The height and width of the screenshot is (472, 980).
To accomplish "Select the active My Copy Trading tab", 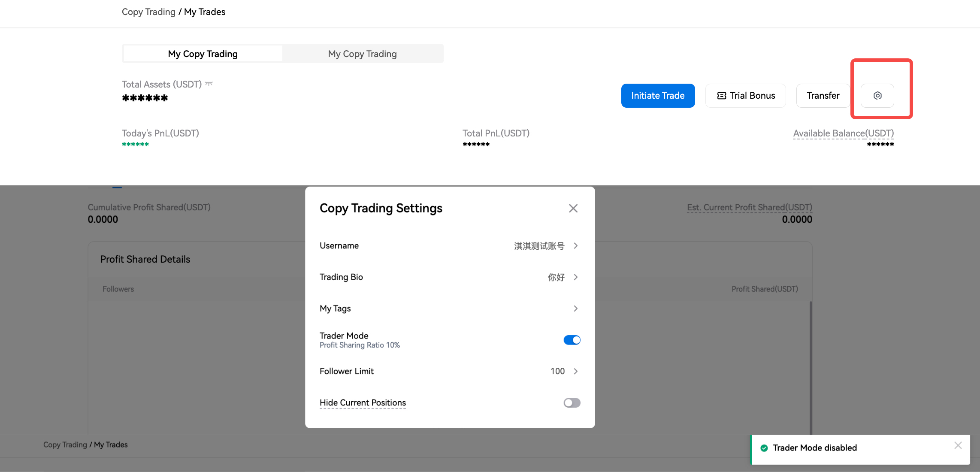I will [203, 54].
